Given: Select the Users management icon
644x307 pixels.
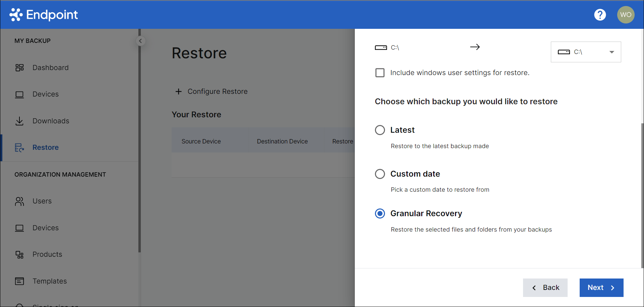Looking at the screenshot, I should (x=19, y=201).
